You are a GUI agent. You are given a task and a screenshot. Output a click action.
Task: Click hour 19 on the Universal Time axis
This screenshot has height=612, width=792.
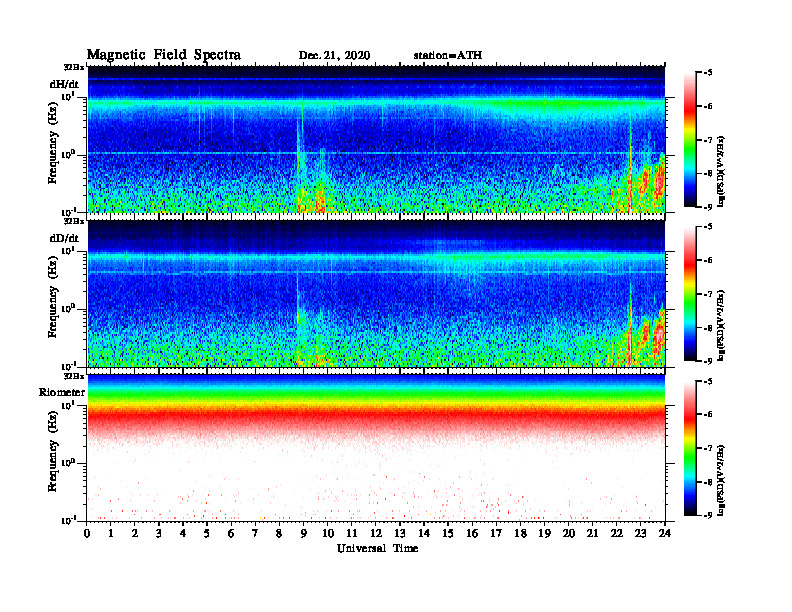tap(544, 533)
